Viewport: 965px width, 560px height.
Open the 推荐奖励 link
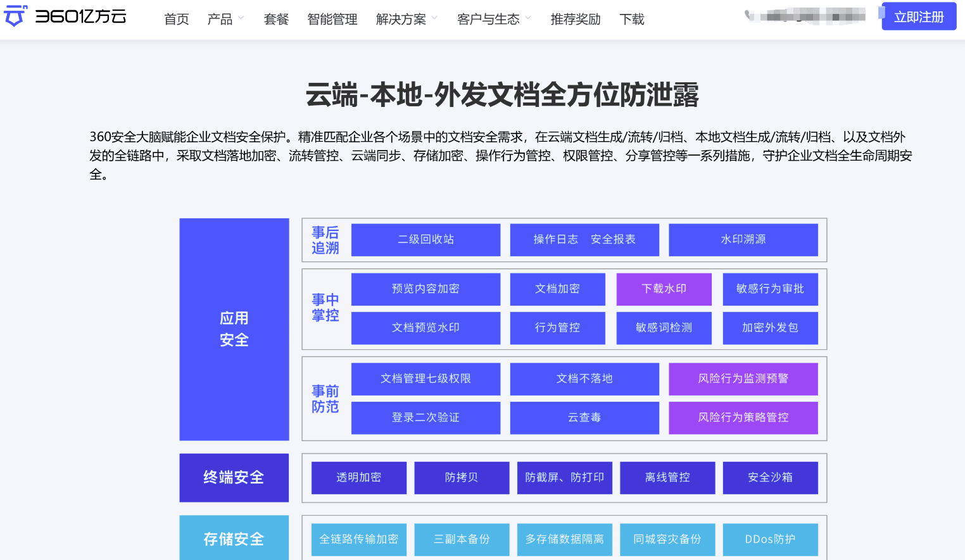click(x=576, y=20)
